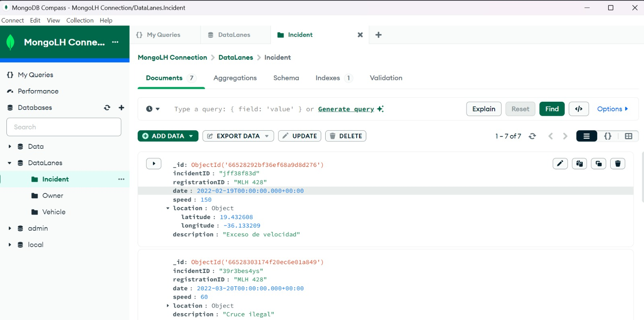Expand the admin database
This screenshot has height=320, width=644.
pos(10,228)
